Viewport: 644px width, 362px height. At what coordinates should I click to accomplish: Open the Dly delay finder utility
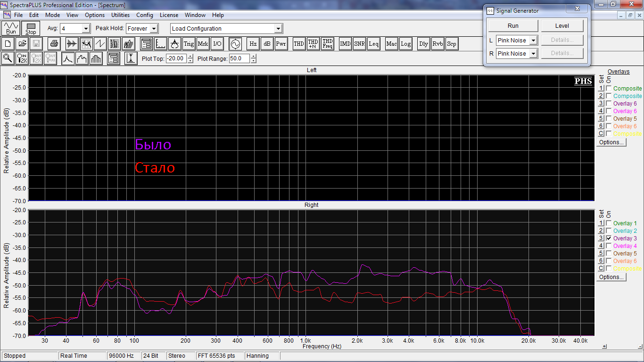pyautogui.click(x=424, y=44)
